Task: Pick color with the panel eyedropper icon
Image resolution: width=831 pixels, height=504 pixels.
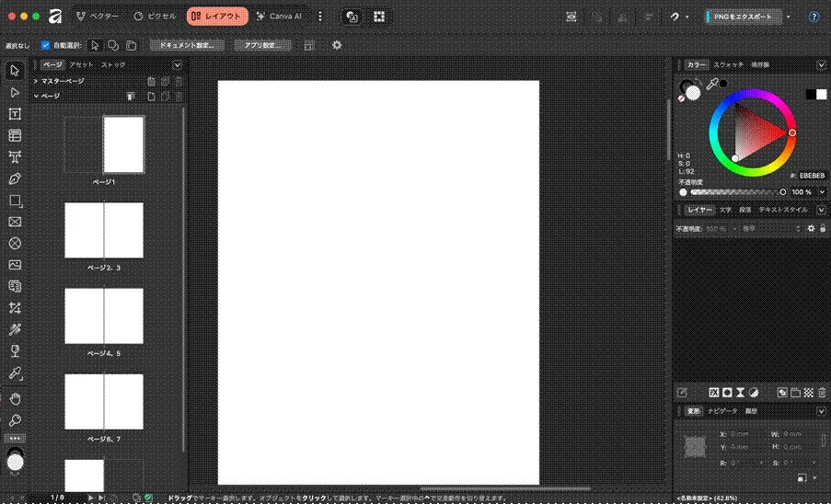Action: click(x=711, y=84)
